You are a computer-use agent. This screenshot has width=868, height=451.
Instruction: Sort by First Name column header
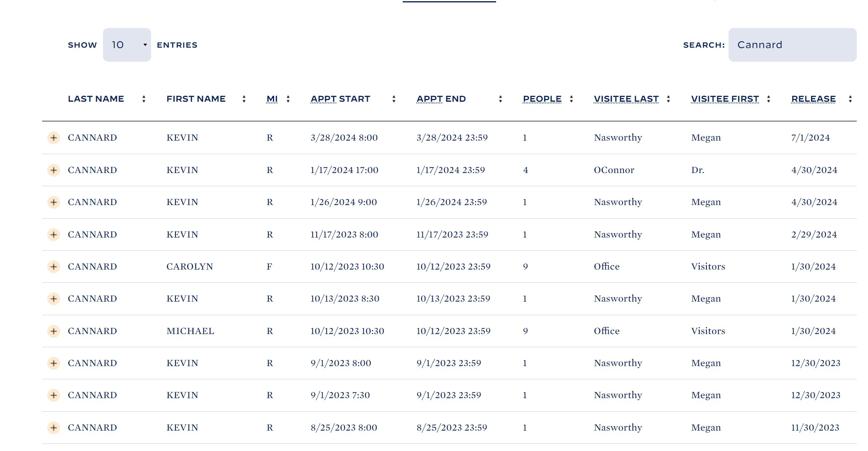196,99
